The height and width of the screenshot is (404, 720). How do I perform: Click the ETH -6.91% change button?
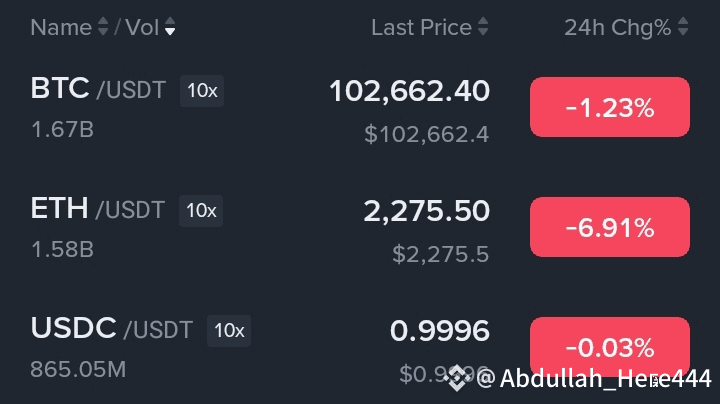[x=609, y=227]
